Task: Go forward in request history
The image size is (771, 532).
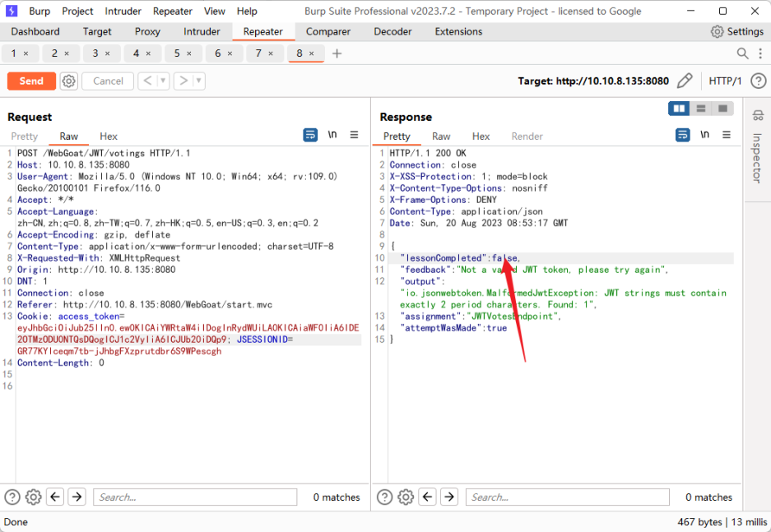Action: tap(183, 81)
